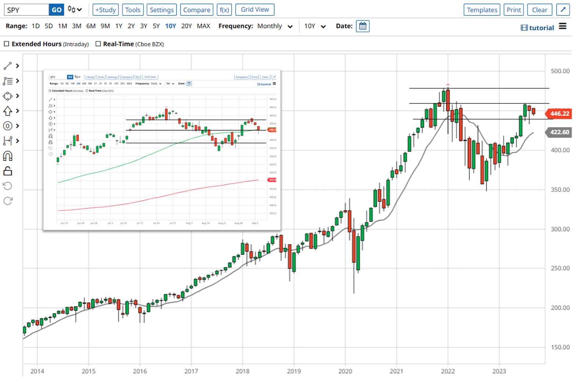Viewport: 588px width, 377px height.
Task: Select the shapes drawing tool
Action: pos(7,96)
